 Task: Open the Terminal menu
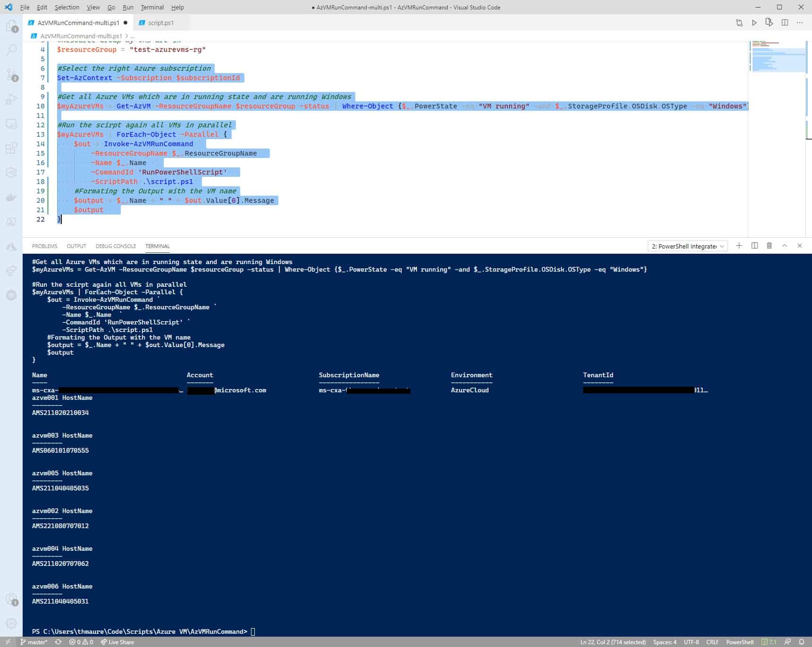pos(152,7)
